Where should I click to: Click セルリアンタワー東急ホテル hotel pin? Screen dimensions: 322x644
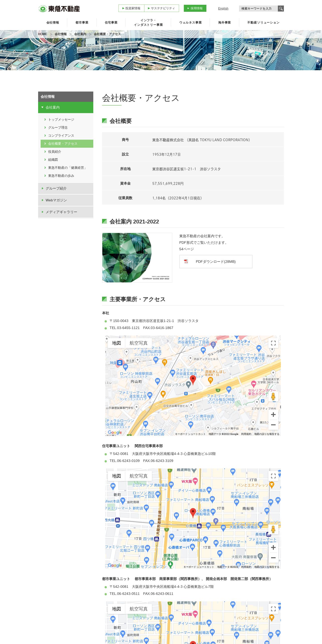(254, 384)
